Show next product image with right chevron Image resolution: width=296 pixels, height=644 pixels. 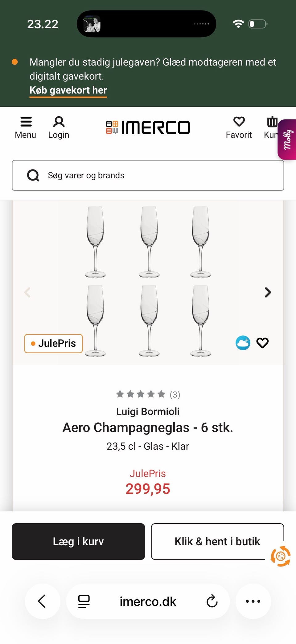pyautogui.click(x=268, y=292)
